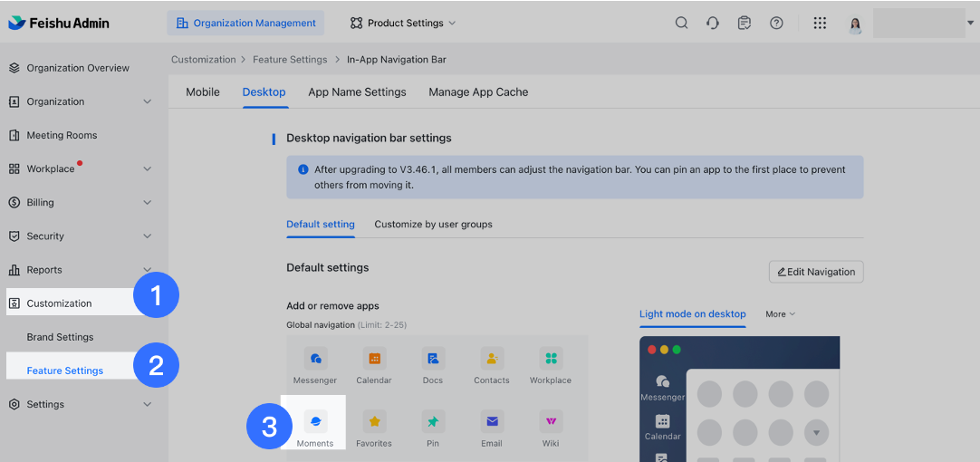Open Organization Overview in sidebar
The width and height of the screenshot is (980, 462).
[x=78, y=68]
